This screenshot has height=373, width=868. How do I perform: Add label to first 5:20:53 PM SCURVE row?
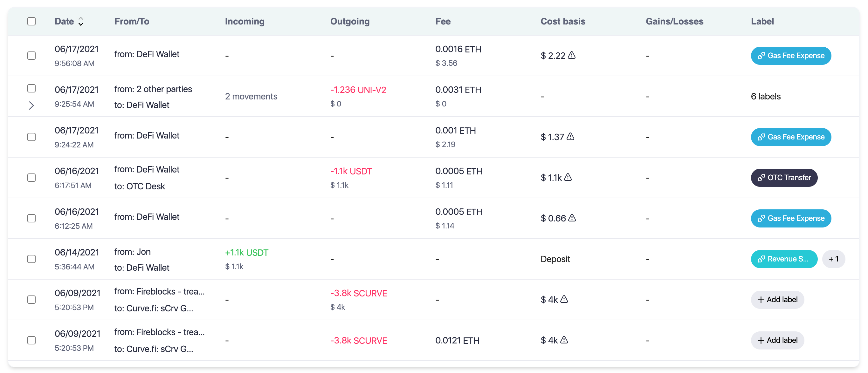pyautogui.click(x=777, y=300)
